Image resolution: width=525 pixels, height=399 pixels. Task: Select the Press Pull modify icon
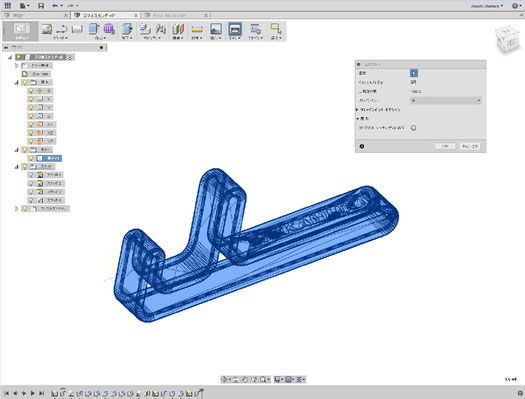127,29
